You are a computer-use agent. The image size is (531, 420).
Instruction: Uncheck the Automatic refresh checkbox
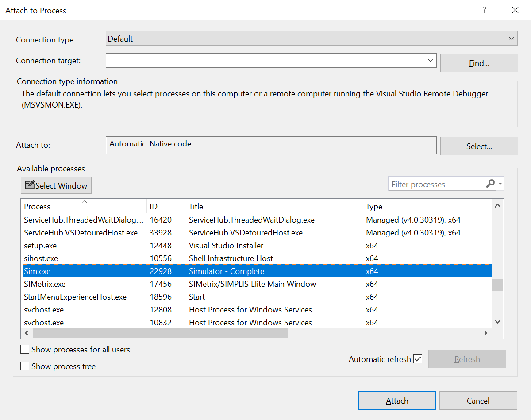(418, 359)
